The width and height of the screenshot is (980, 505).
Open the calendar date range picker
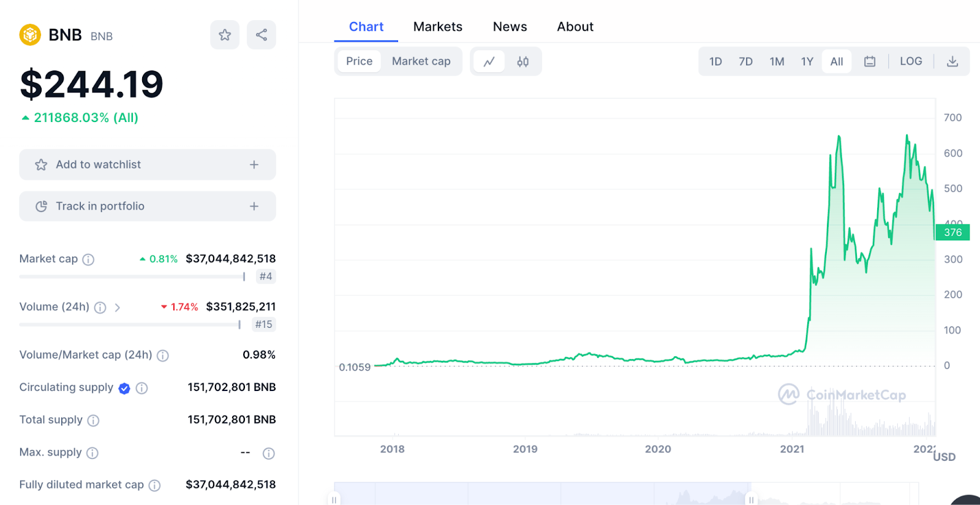[x=870, y=61]
